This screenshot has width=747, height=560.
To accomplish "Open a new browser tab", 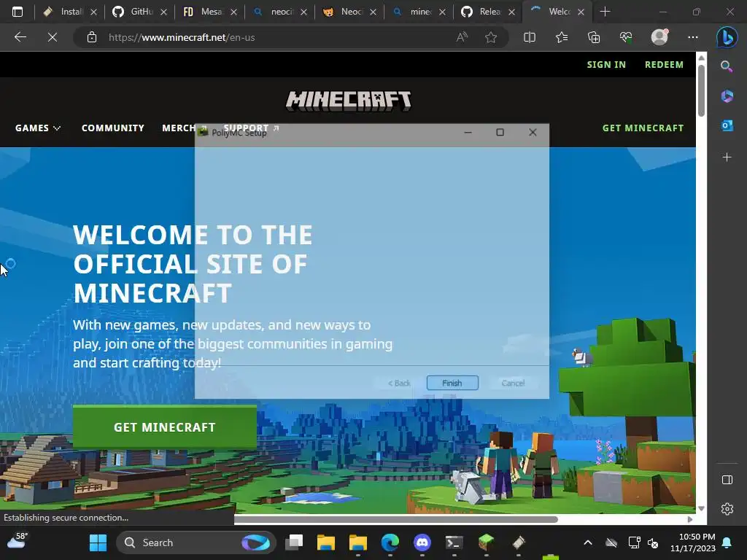I will (605, 12).
